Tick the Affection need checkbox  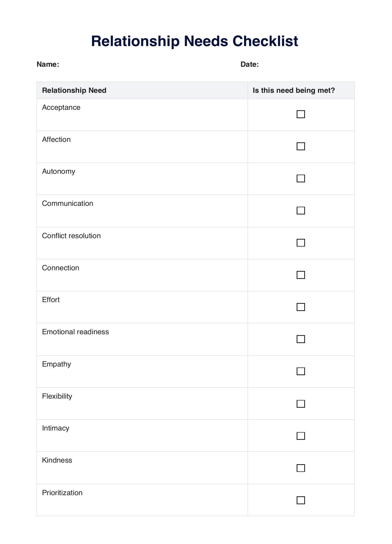point(301,146)
